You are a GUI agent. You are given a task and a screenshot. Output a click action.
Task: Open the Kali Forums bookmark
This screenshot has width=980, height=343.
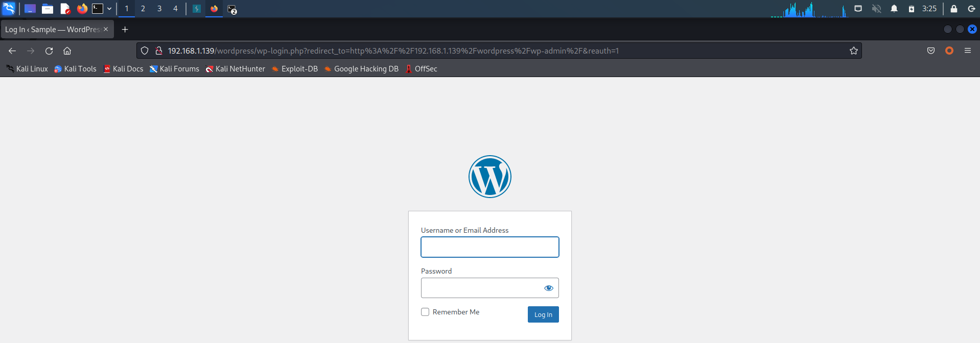click(x=174, y=69)
